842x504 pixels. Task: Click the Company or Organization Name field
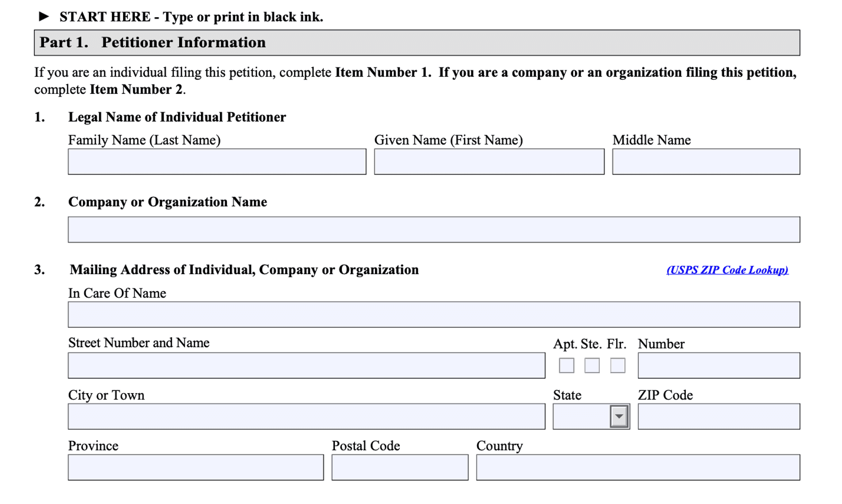[434, 230]
